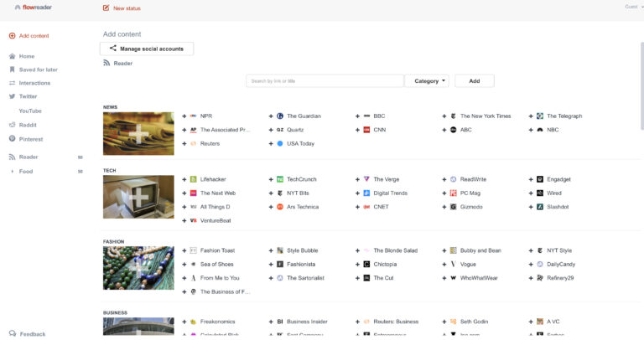644x340 pixels.
Task: Click the plus icon beside CNN
Action: (358, 130)
